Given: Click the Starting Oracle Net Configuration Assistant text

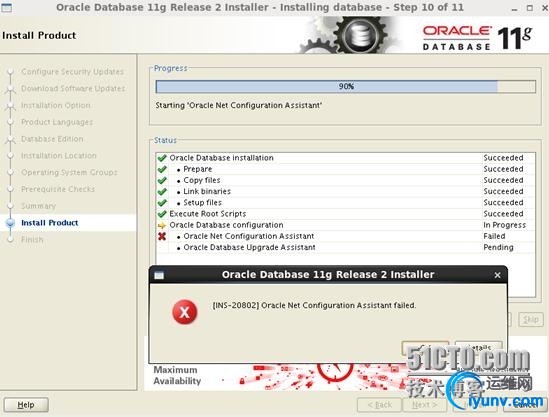Looking at the screenshot, I should coord(238,105).
